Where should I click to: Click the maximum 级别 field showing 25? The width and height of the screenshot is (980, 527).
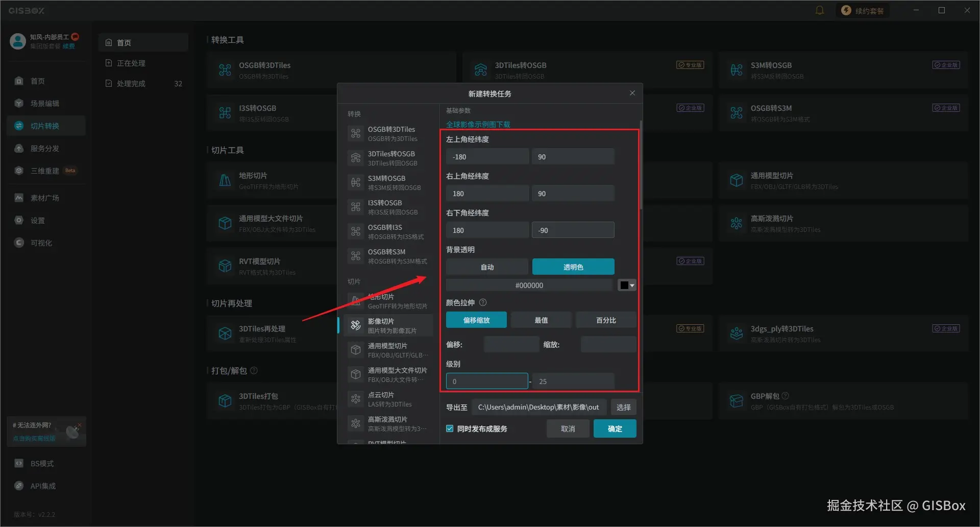click(x=573, y=381)
